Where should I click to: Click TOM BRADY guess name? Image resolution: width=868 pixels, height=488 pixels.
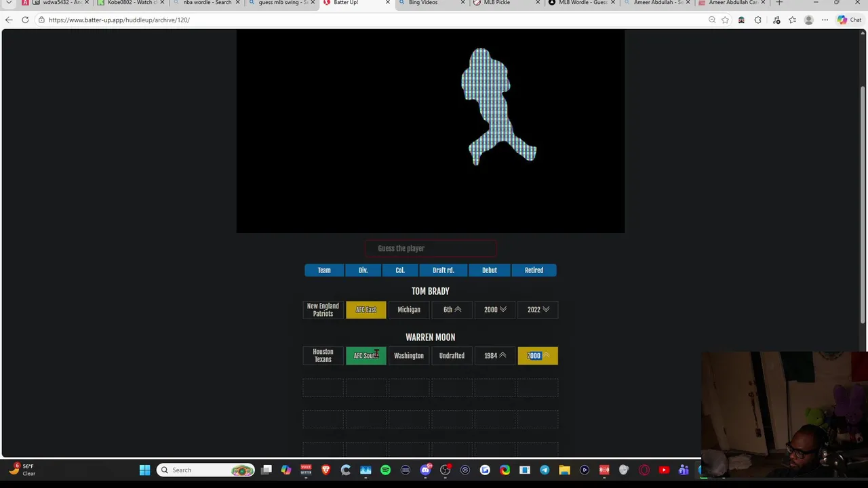(x=431, y=291)
